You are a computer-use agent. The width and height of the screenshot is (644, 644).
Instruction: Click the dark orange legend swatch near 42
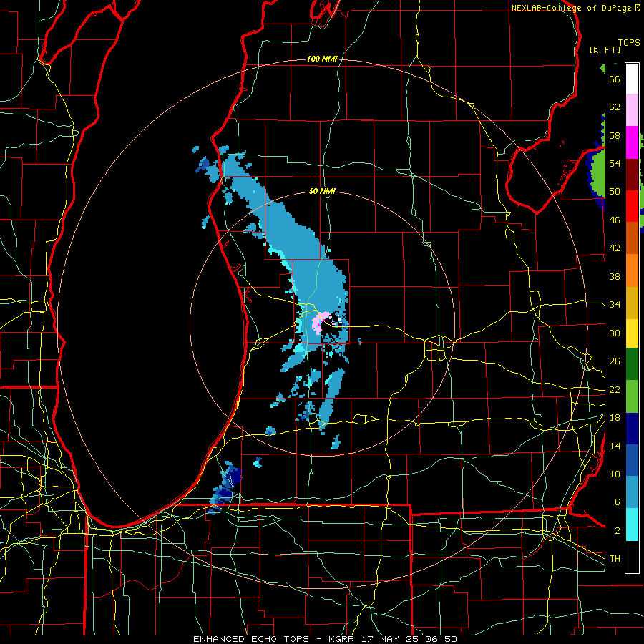(632, 238)
